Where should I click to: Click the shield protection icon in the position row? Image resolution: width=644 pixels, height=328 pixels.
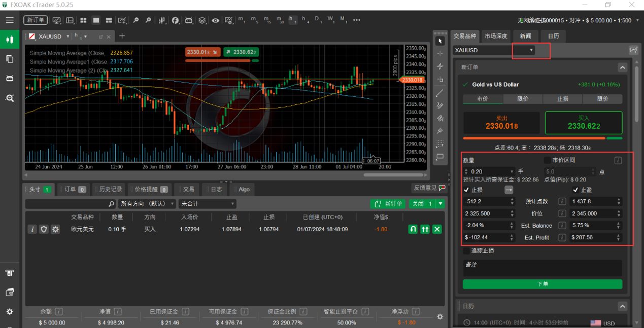[x=44, y=229]
